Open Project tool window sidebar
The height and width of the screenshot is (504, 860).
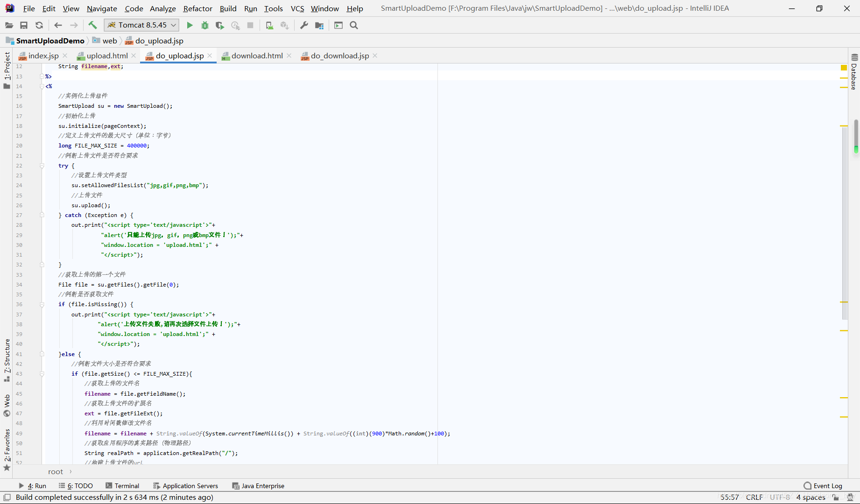[x=7, y=70]
